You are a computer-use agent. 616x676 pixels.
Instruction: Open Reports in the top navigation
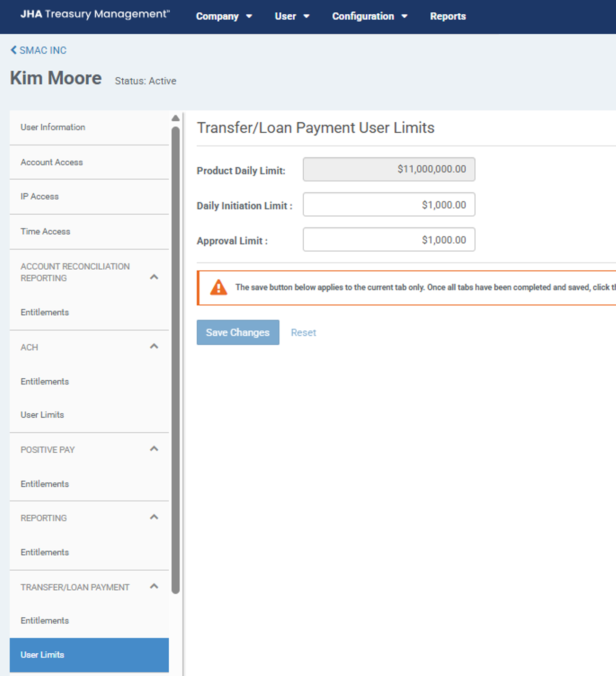pyautogui.click(x=448, y=16)
